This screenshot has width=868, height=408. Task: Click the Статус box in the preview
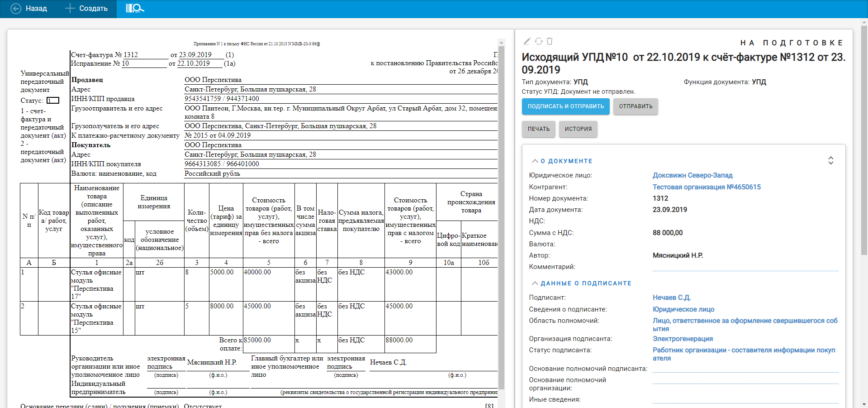tap(53, 101)
